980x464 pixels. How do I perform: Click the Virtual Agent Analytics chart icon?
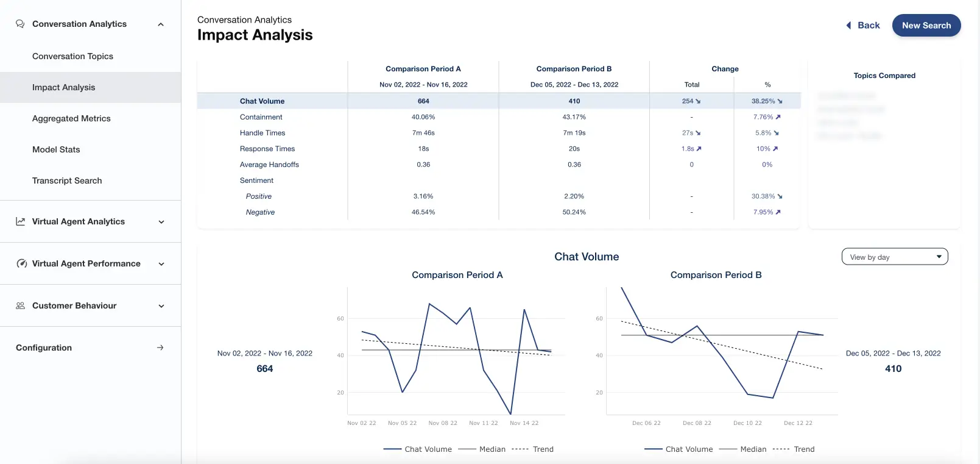tap(21, 221)
